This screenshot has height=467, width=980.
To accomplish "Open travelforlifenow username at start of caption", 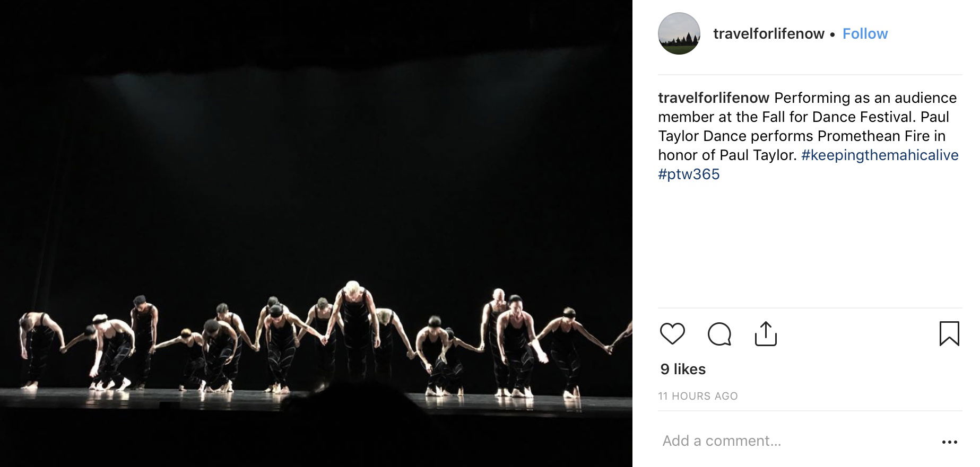I will (714, 98).
